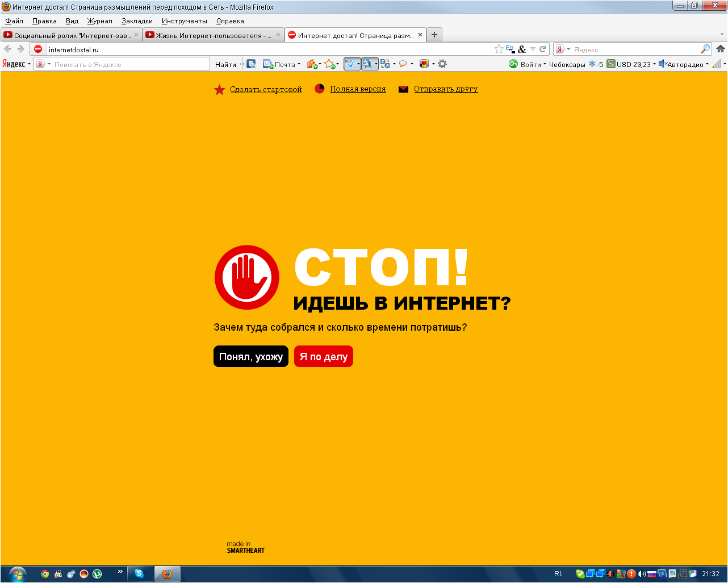
Task: Click the bookmark star in address bar
Action: click(x=499, y=49)
